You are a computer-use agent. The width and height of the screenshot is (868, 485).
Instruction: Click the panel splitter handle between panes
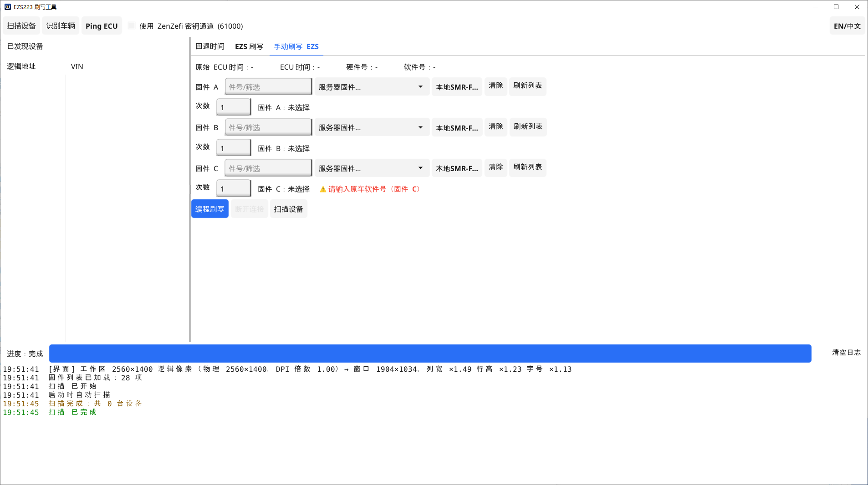point(190,189)
